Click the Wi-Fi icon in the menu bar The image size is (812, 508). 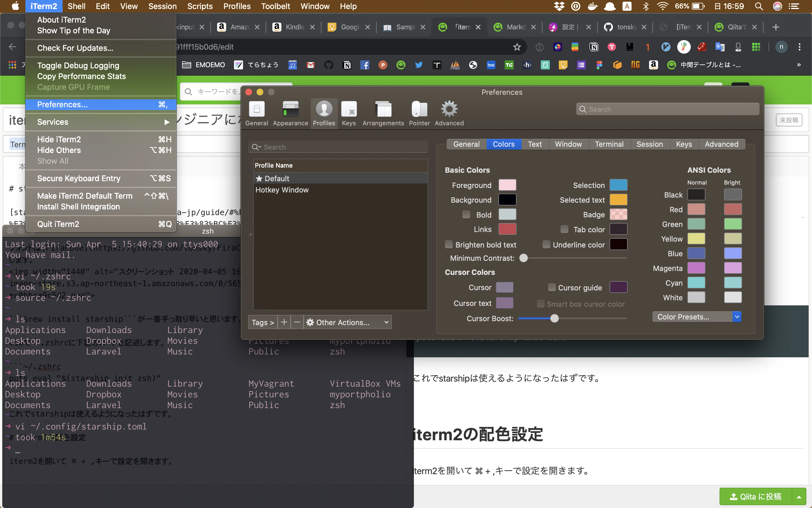662,6
